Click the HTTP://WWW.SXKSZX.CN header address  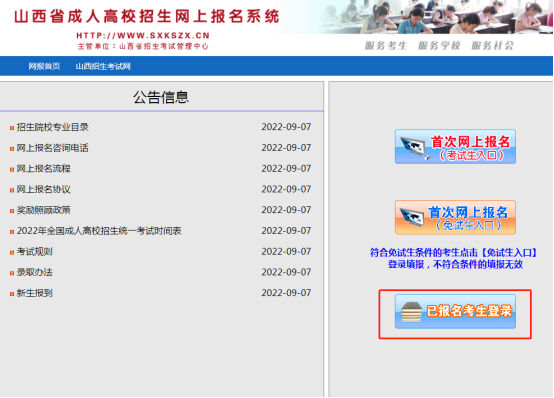click(x=143, y=36)
